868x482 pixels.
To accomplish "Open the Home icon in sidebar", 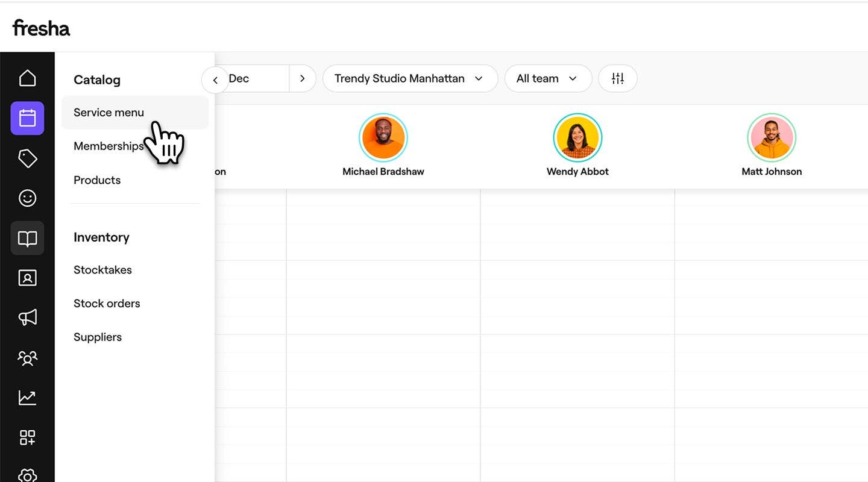I will pyautogui.click(x=27, y=78).
